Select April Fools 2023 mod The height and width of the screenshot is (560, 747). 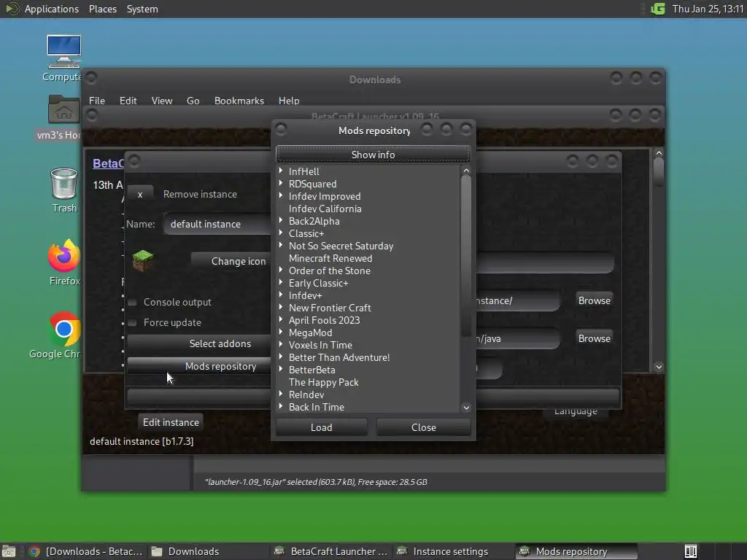tap(325, 320)
